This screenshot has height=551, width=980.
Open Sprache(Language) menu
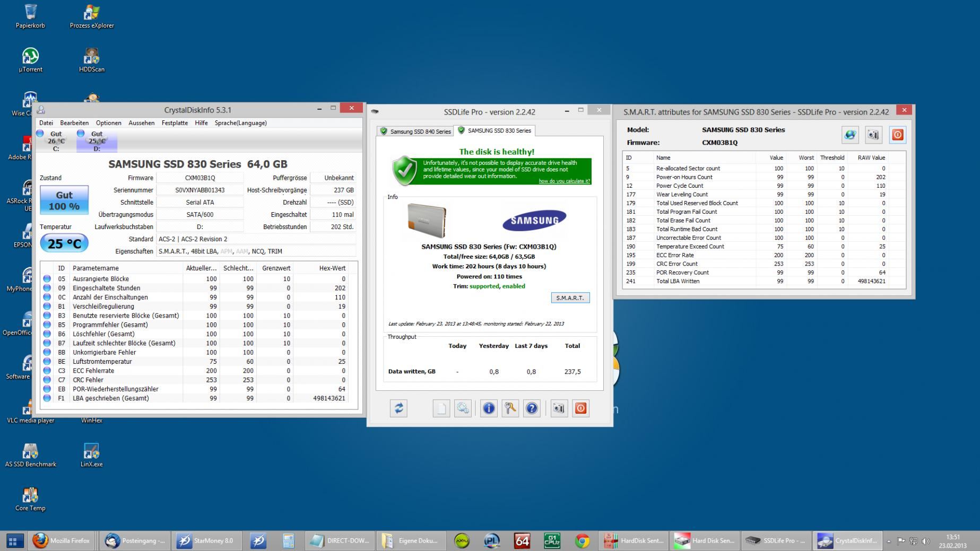(x=241, y=123)
